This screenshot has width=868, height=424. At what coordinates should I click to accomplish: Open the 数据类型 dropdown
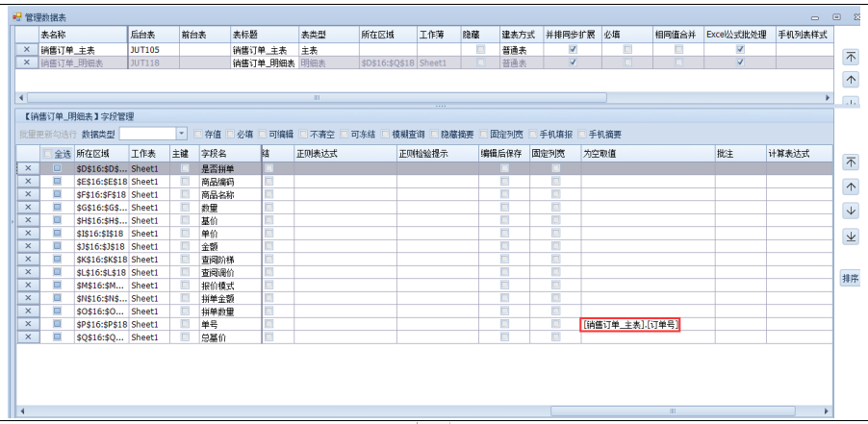pos(182,134)
